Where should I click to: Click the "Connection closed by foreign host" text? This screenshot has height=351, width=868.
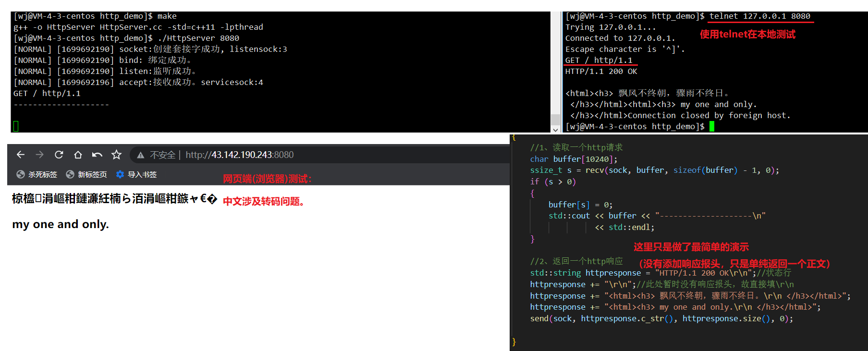[x=709, y=115]
